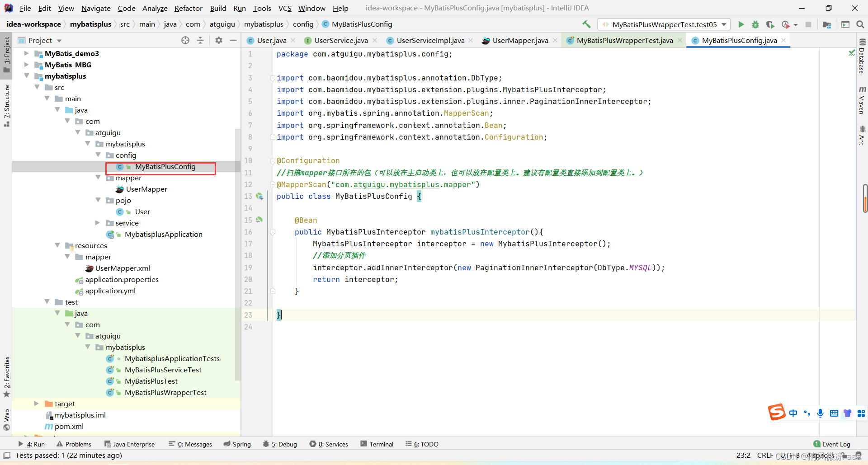
Task: Click the Build project hammer icon
Action: (586, 24)
